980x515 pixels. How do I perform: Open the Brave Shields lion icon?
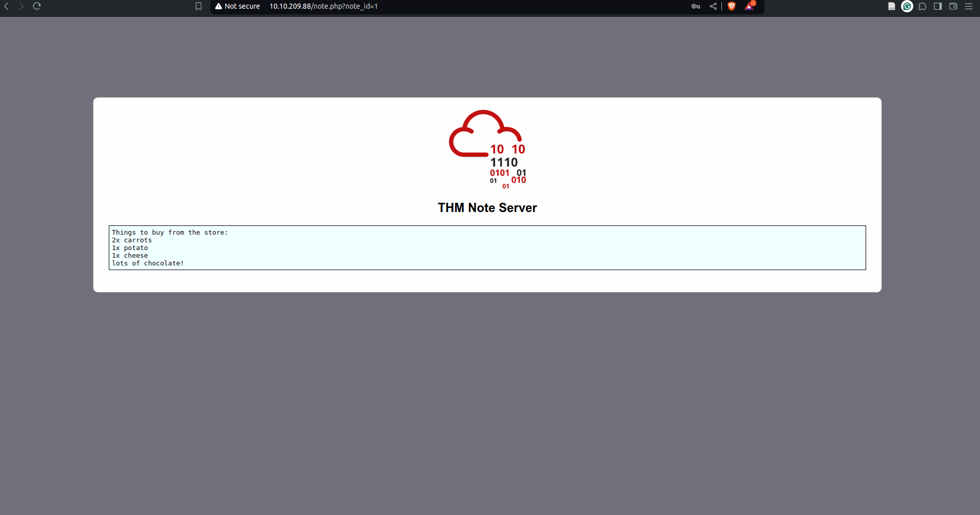click(732, 6)
